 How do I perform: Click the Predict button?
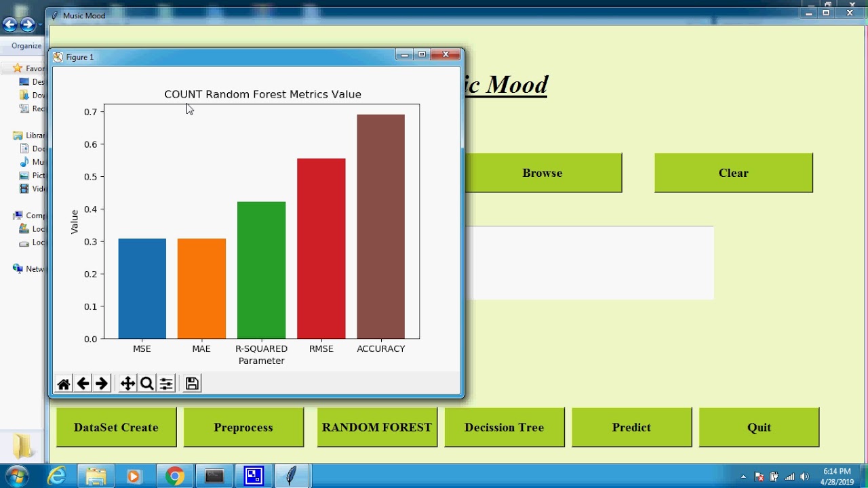tap(631, 428)
